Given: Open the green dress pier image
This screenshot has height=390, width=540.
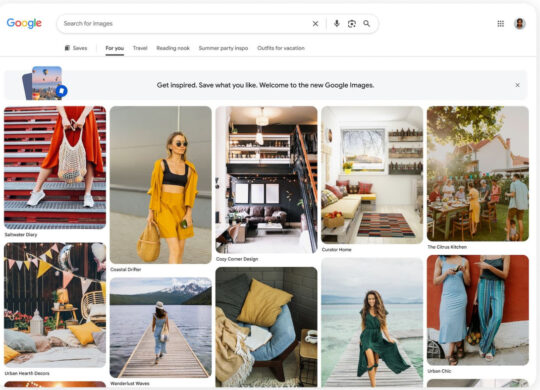Looking at the screenshot, I should pos(372,322).
